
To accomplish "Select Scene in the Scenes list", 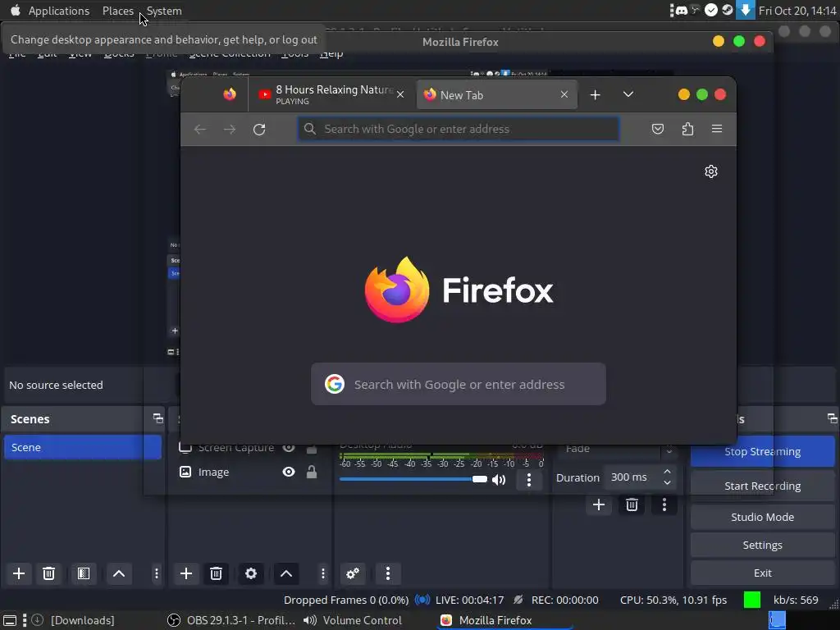I will pyautogui.click(x=83, y=447).
